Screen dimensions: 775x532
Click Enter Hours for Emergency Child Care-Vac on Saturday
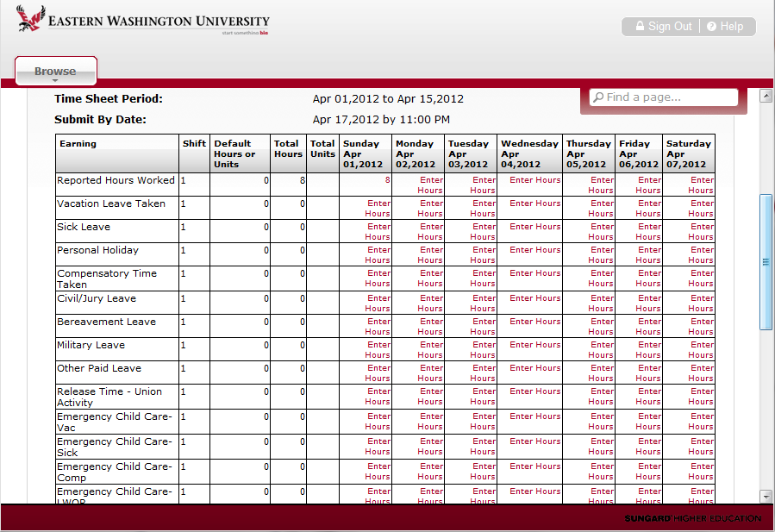point(701,422)
